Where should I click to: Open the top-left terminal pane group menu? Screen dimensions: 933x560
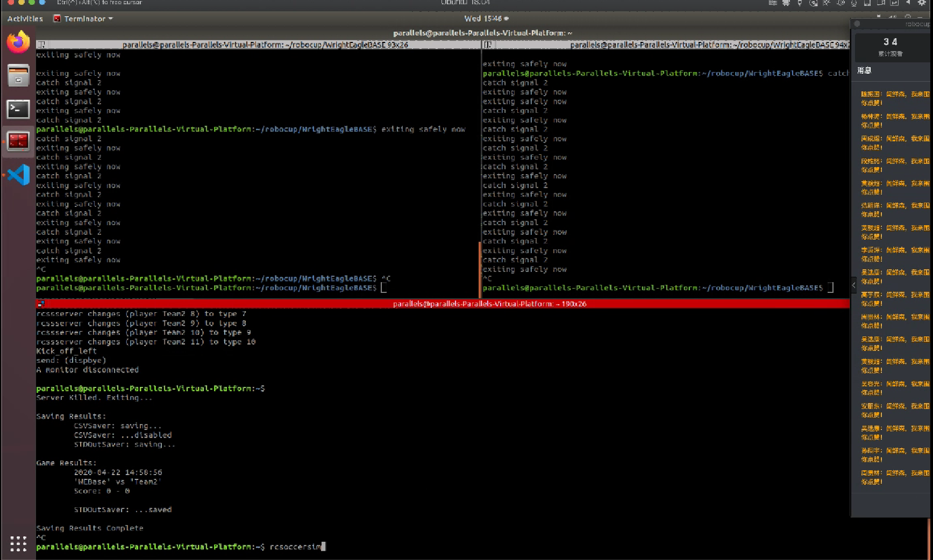coord(41,45)
